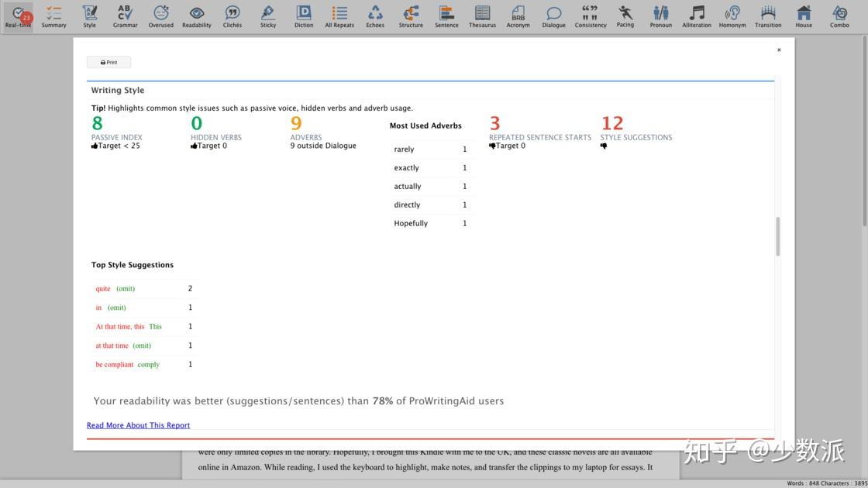Image resolution: width=868 pixels, height=488 pixels.
Task: Open the Real-time check tool
Action: click(19, 16)
